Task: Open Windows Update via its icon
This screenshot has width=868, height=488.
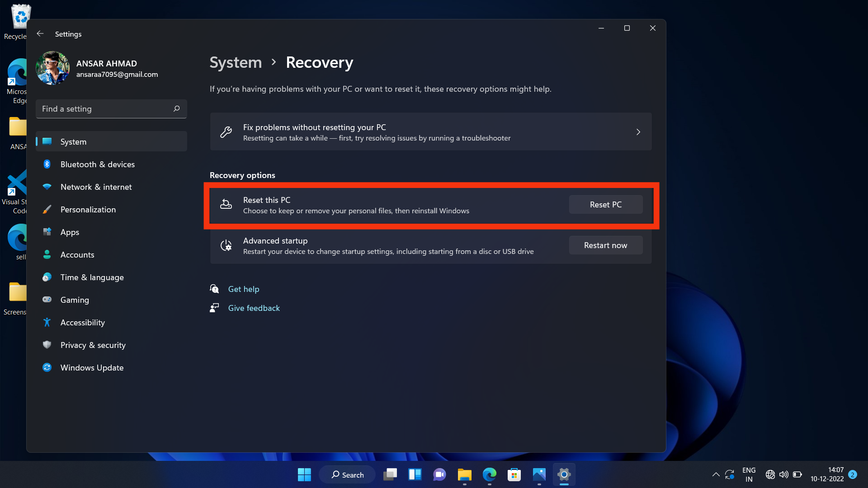Action: [47, 367]
